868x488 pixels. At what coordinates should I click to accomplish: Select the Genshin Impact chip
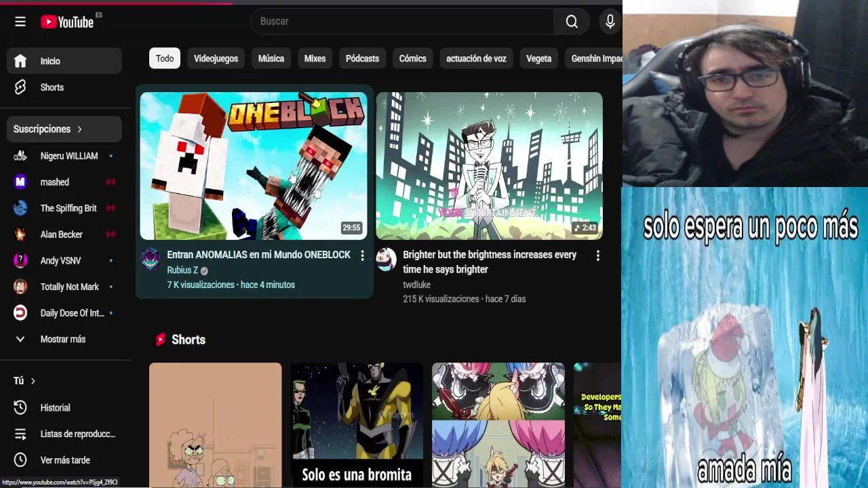tap(594, 58)
